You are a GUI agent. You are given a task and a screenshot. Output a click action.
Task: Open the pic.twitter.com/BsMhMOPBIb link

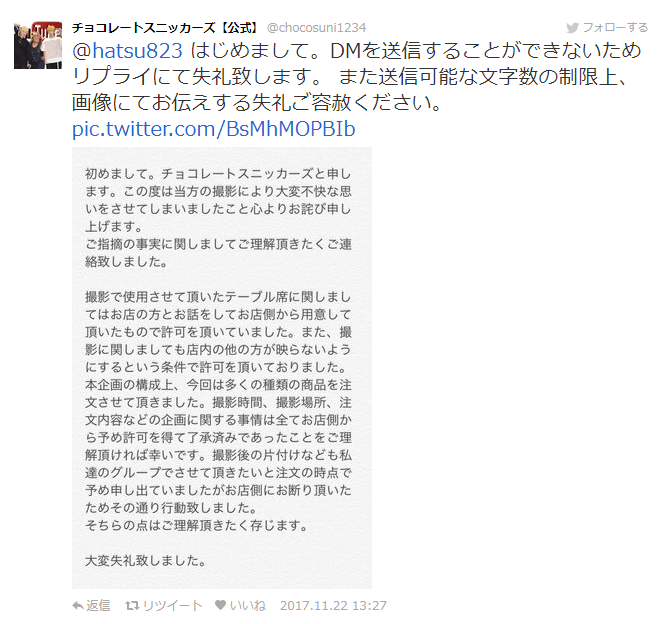pos(214,129)
